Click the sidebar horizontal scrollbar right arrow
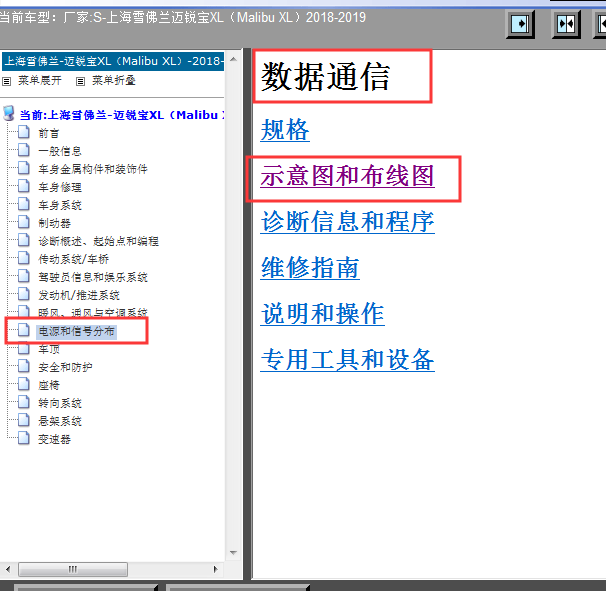 click(x=215, y=569)
